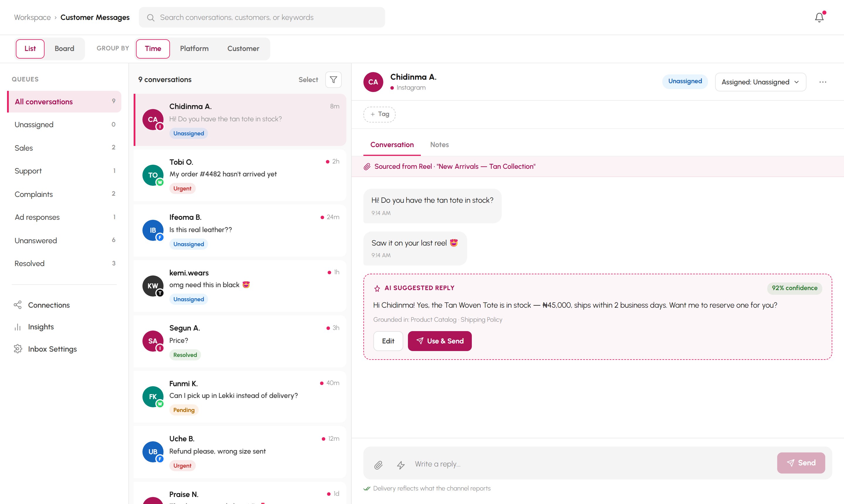
Task: Open the Conversation tab
Action: pos(392,145)
